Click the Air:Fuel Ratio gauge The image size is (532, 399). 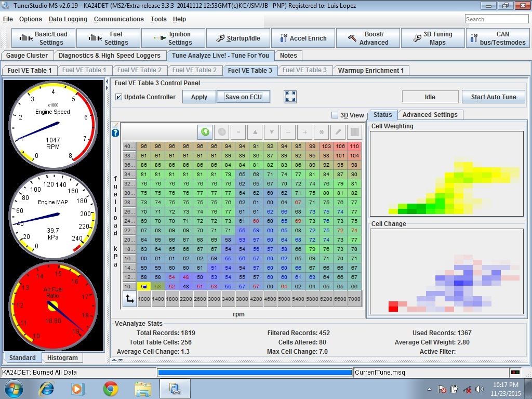53,306
